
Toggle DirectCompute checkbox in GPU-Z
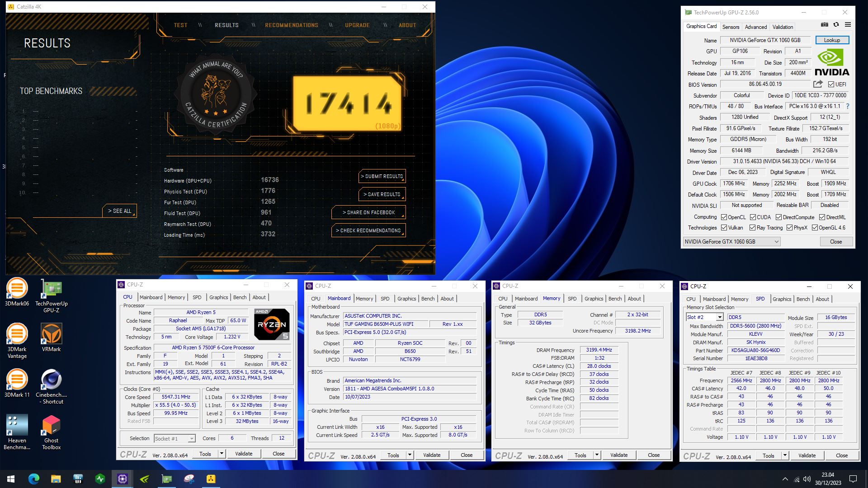(778, 217)
